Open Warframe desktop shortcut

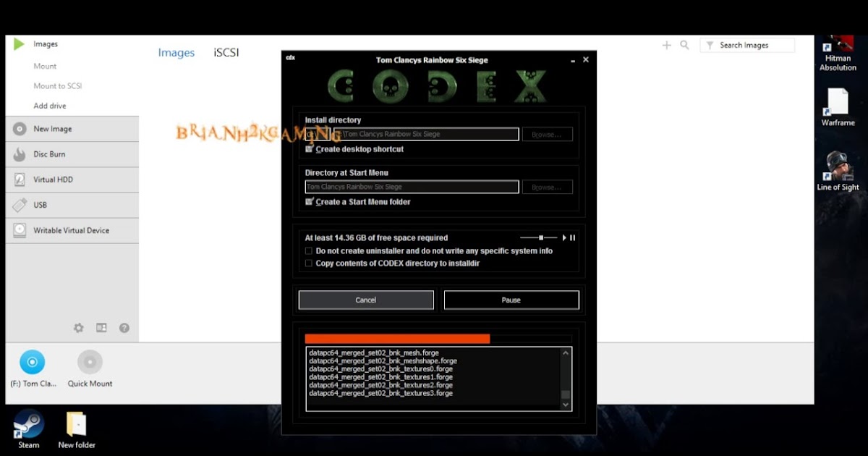click(x=838, y=107)
